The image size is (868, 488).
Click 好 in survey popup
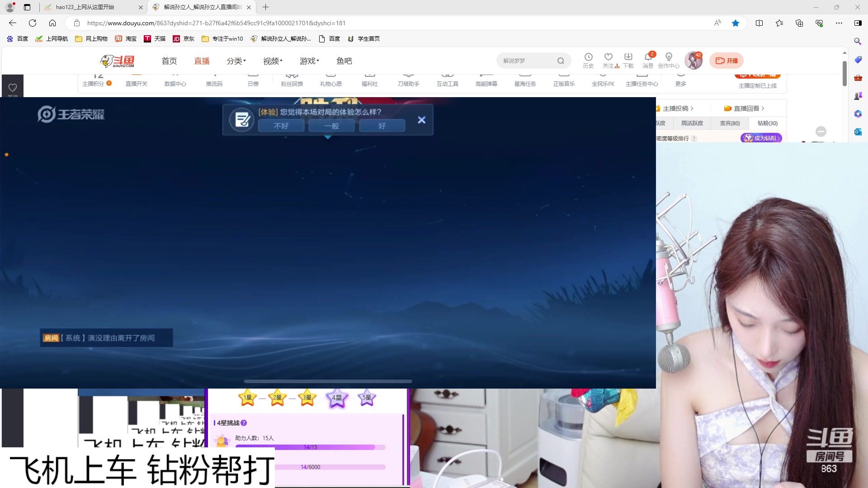(382, 126)
